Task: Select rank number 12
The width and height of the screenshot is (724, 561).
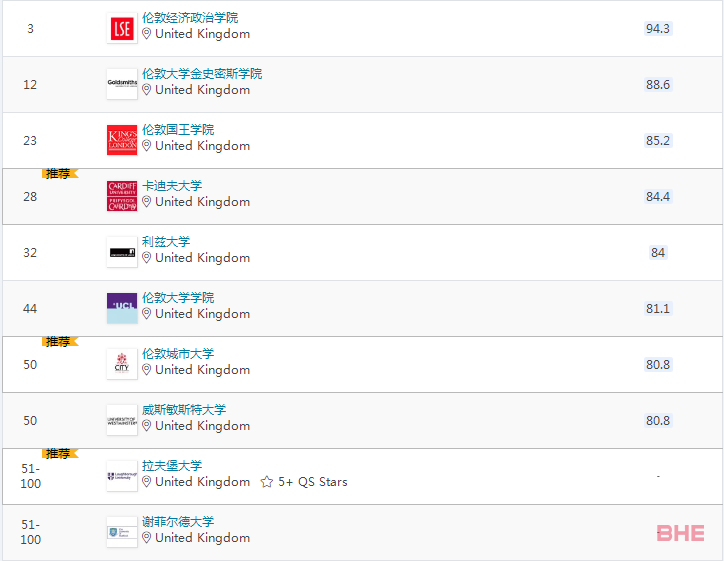Action: pos(30,84)
